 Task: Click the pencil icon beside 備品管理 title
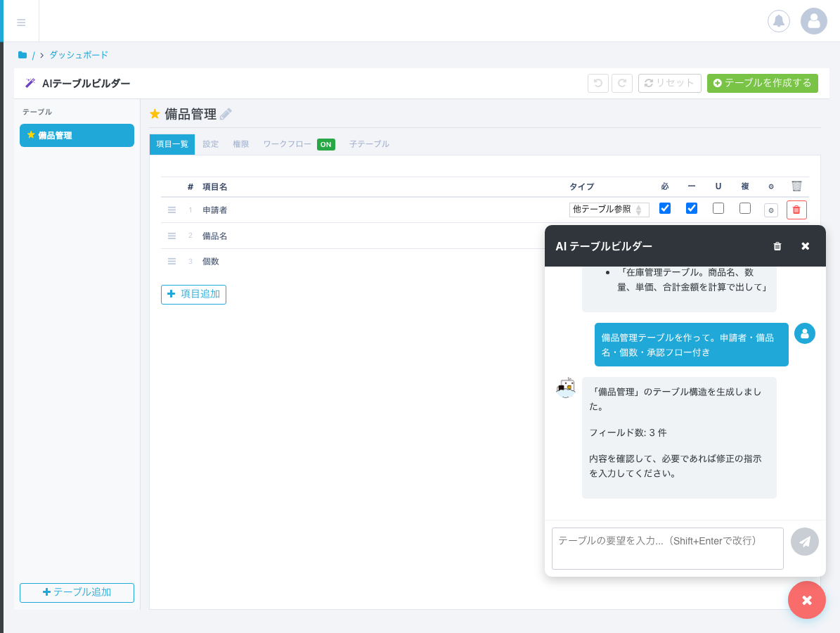(226, 114)
